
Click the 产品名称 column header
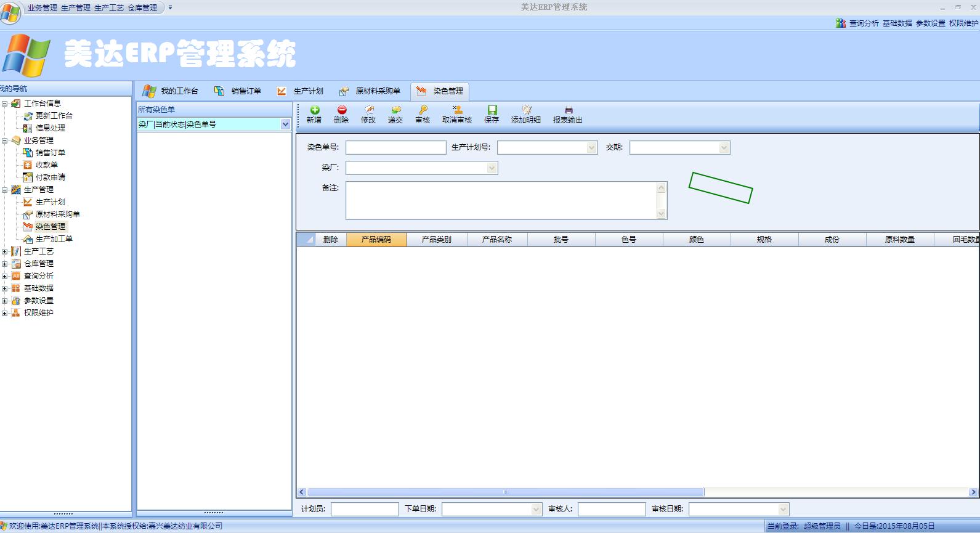click(497, 240)
